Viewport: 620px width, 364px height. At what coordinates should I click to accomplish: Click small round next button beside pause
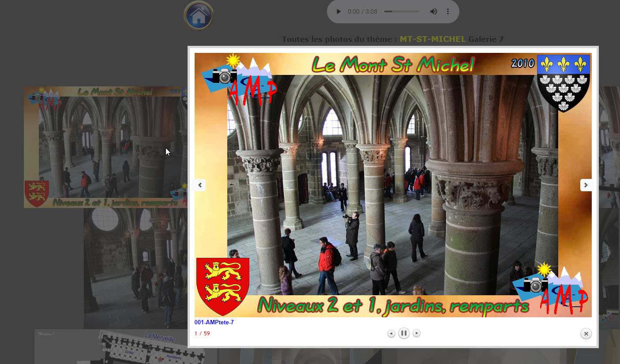(x=417, y=333)
